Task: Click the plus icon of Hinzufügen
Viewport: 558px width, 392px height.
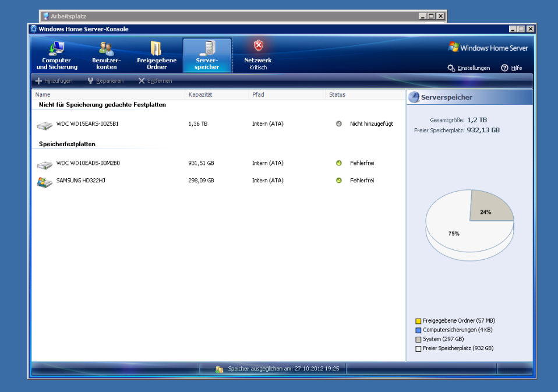Action: pos(39,81)
